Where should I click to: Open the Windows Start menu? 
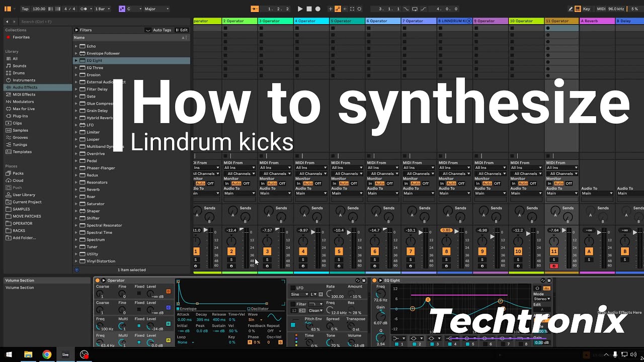(9, 354)
